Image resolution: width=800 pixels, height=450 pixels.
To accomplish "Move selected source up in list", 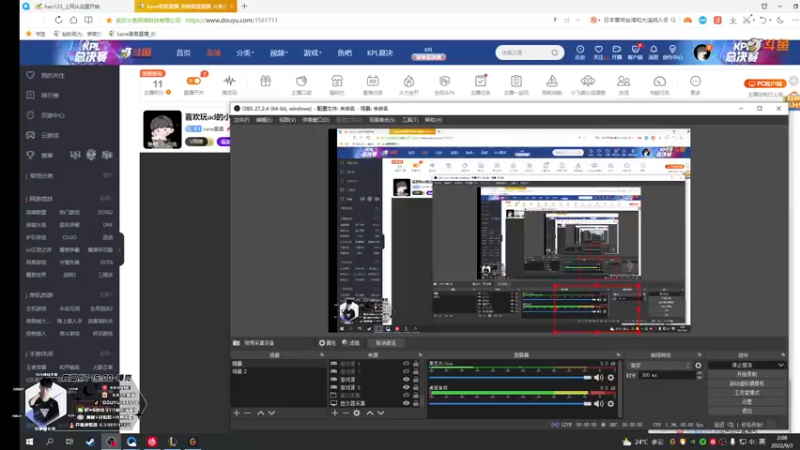I will coord(370,413).
